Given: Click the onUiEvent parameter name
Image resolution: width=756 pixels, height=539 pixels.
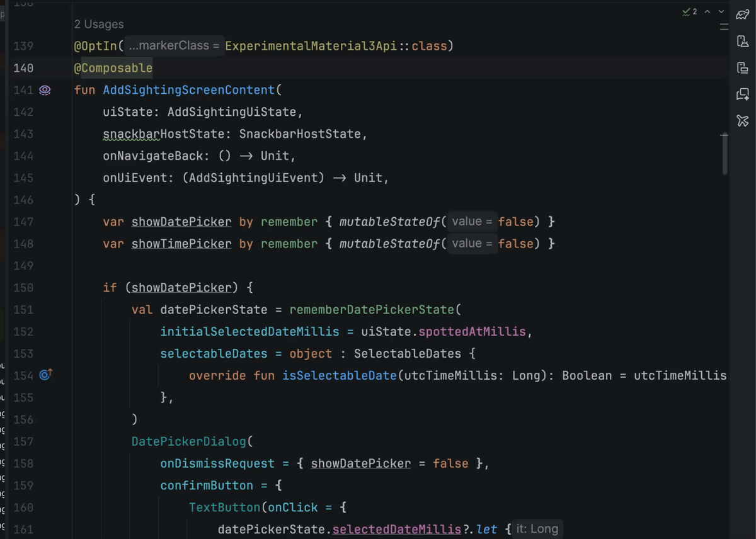Looking at the screenshot, I should (x=135, y=178).
